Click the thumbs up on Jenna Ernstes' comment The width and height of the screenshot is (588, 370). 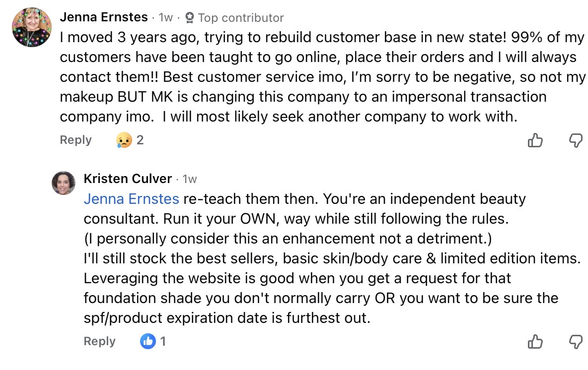535,141
